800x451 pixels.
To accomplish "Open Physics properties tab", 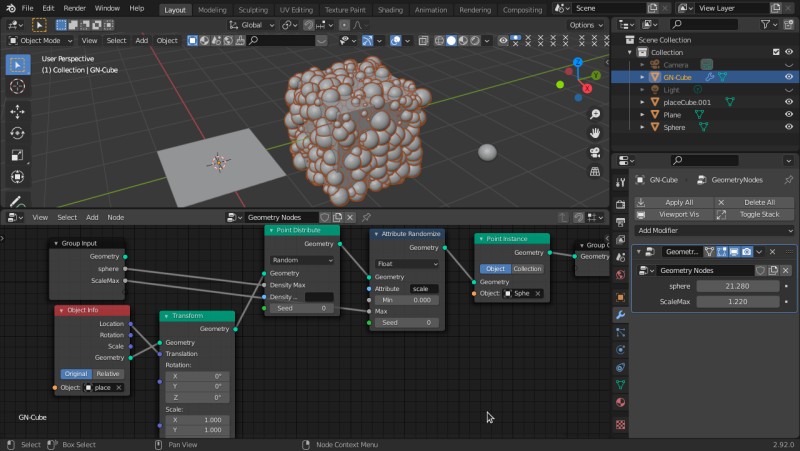I will [620, 350].
